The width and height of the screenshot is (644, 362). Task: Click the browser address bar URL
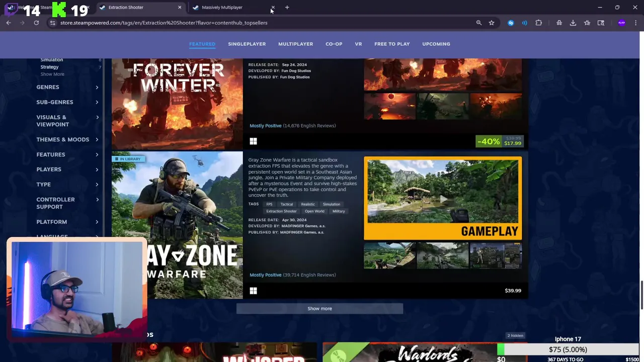click(x=164, y=23)
